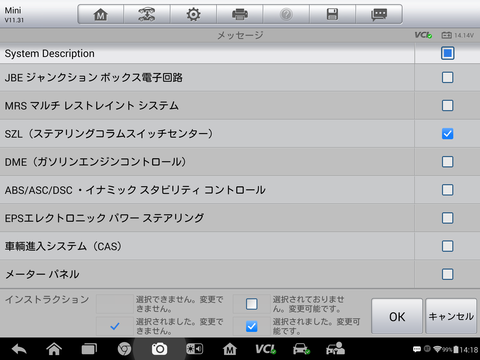The image size is (480, 360).
Task: Open settings gear in top toolbar
Action: (x=193, y=14)
